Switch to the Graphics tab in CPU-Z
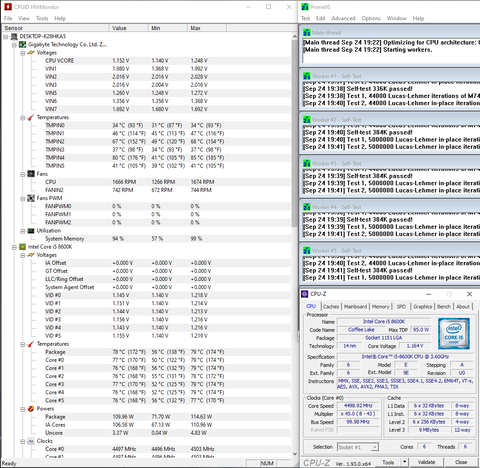Image resolution: width=480 pixels, height=468 pixels. 422,306
